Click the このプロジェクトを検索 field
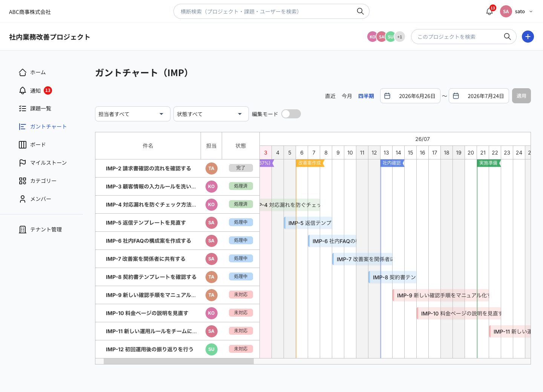This screenshot has height=392, width=543. (x=464, y=37)
